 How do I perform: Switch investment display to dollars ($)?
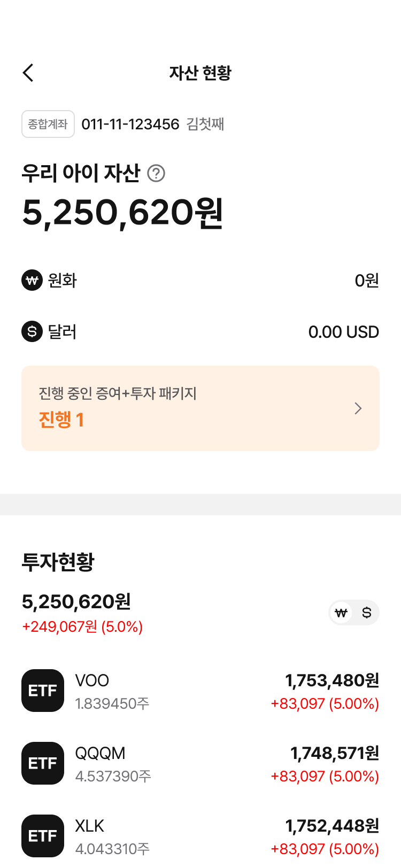367,613
